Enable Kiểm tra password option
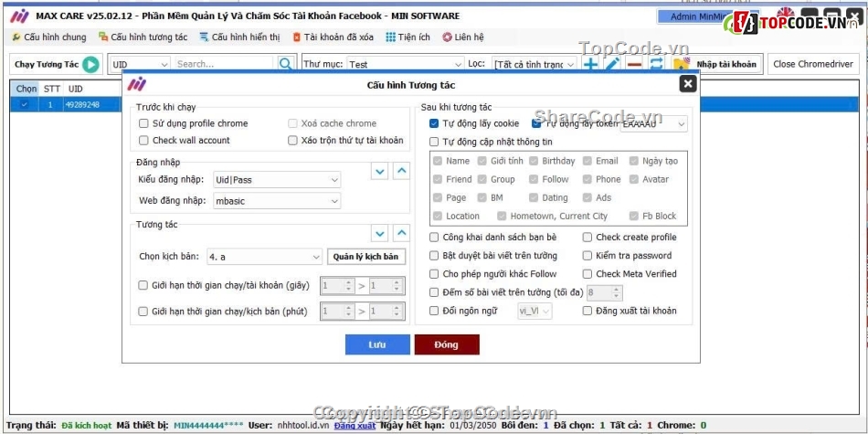 tap(587, 256)
